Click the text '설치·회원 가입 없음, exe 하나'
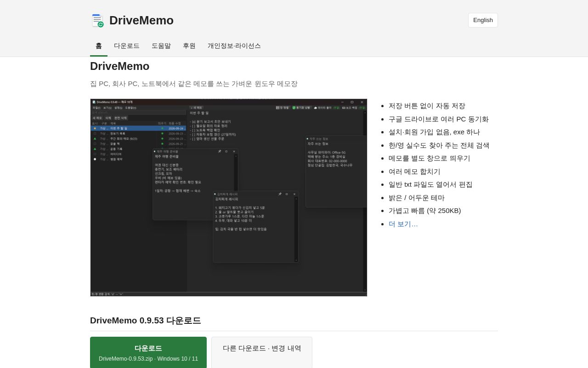The width and height of the screenshot is (588, 368). coord(434,132)
